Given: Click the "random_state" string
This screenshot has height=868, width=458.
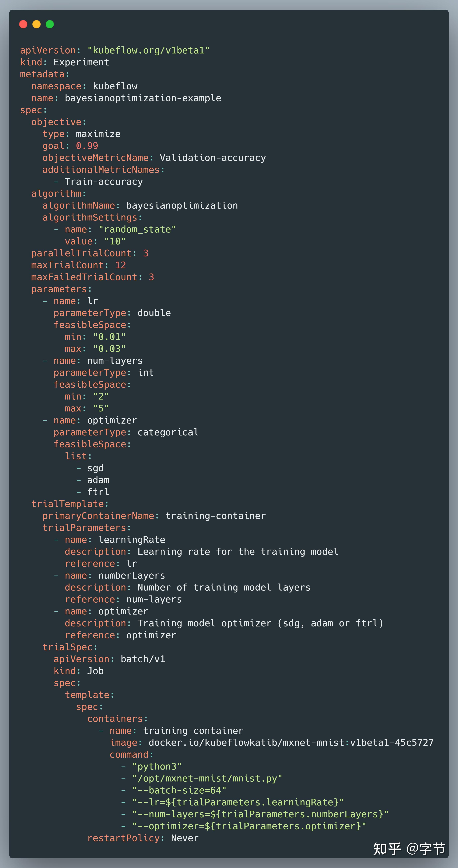Looking at the screenshot, I should 137,229.
